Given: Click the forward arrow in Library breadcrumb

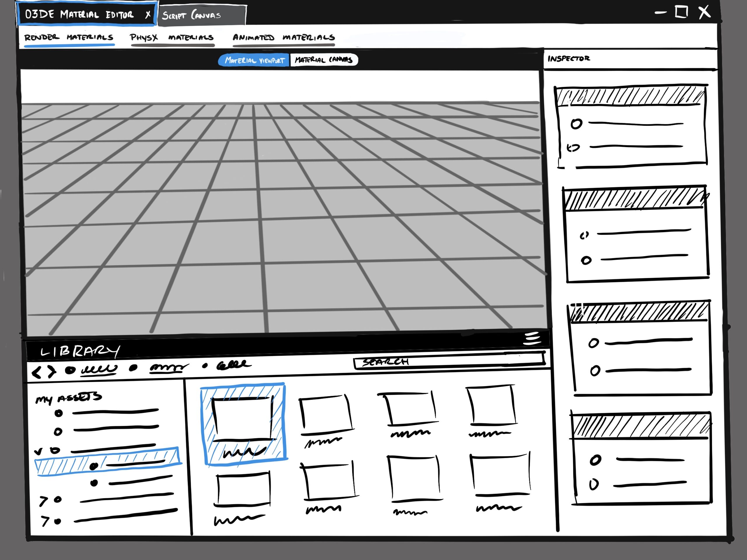Looking at the screenshot, I should [51, 372].
